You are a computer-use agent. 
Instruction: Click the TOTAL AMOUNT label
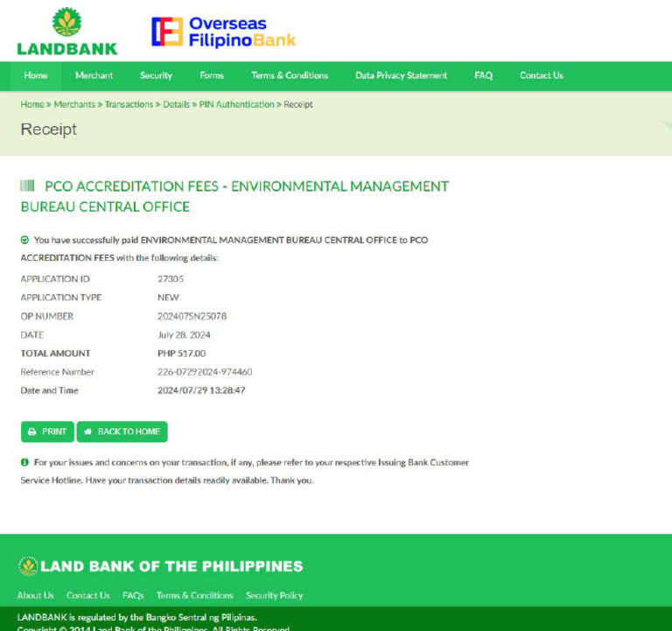coord(56,354)
